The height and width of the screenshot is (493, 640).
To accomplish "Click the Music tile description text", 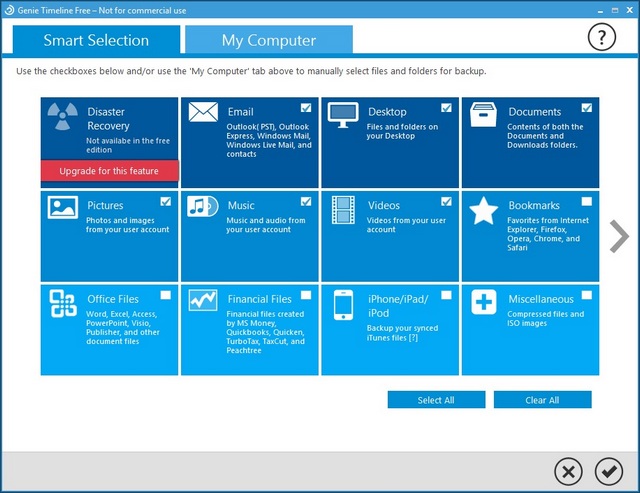I will (266, 225).
